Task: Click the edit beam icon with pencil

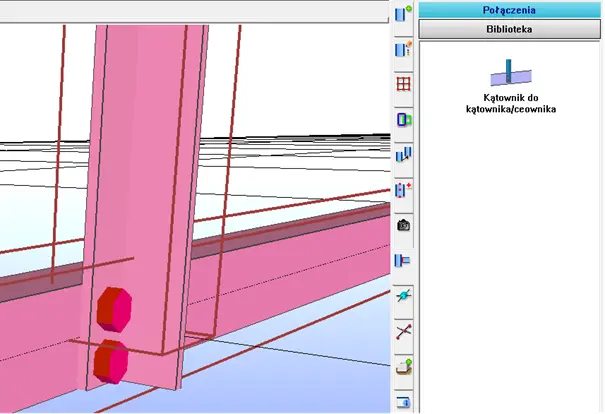Action: click(x=404, y=49)
